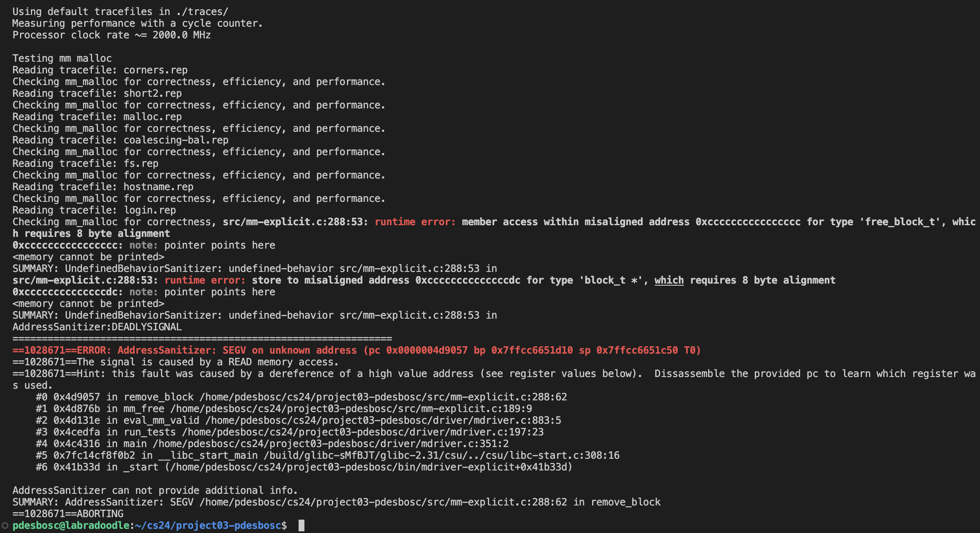Open the remove_block frame #0 file path
The image size is (980, 533).
[x=383, y=397]
